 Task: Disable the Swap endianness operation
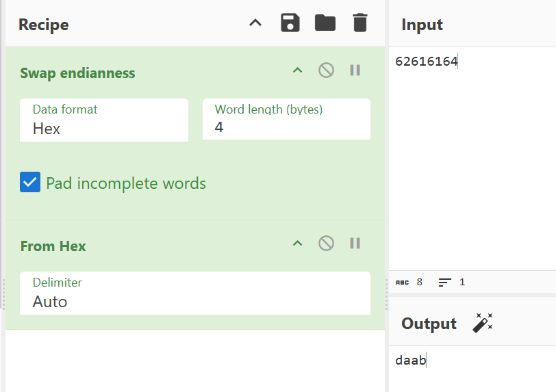(326, 70)
